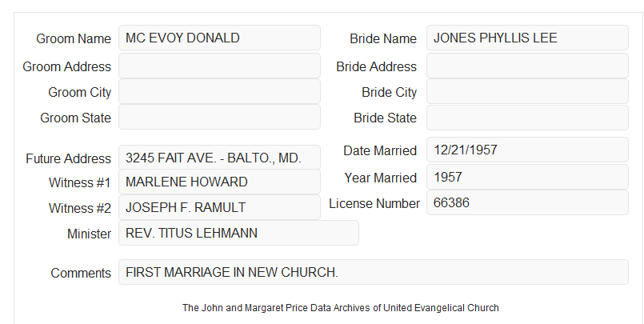Focus the Year Married field showing 1957
644x324 pixels.
tap(527, 177)
